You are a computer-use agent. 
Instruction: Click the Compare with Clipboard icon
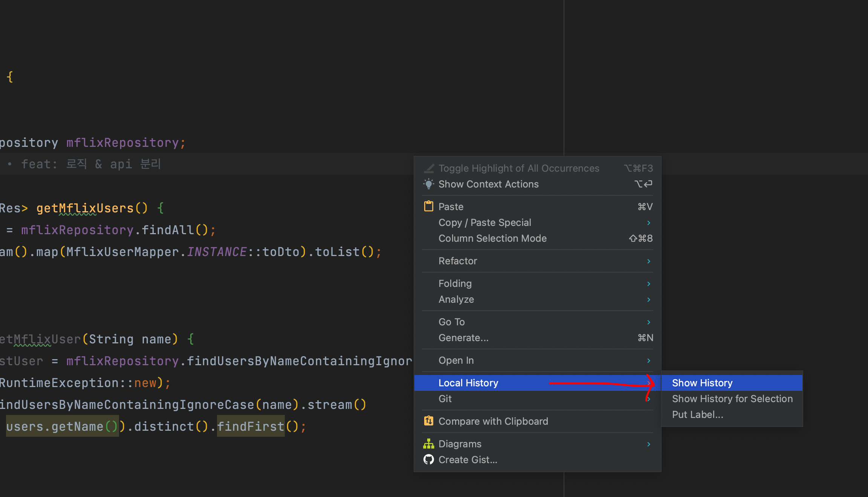[428, 421]
